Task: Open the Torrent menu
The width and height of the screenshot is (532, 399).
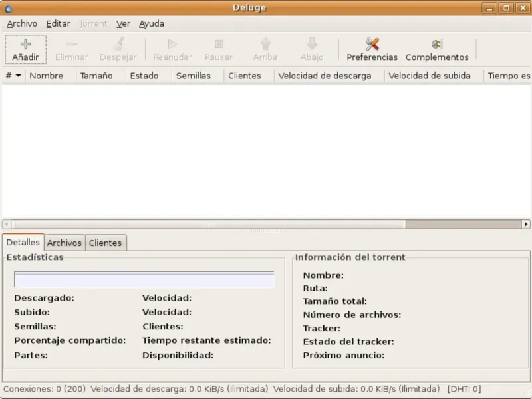Action: pos(93,24)
